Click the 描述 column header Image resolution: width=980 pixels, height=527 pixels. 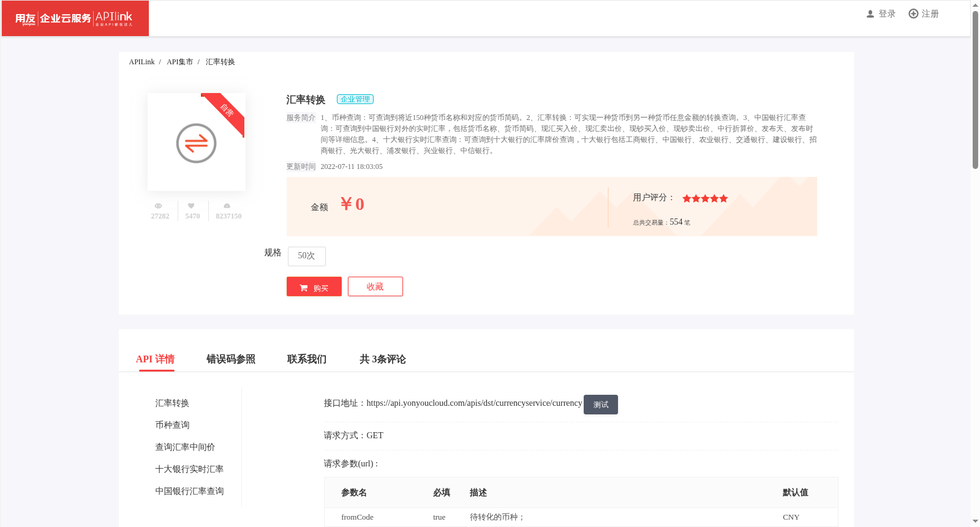point(478,493)
